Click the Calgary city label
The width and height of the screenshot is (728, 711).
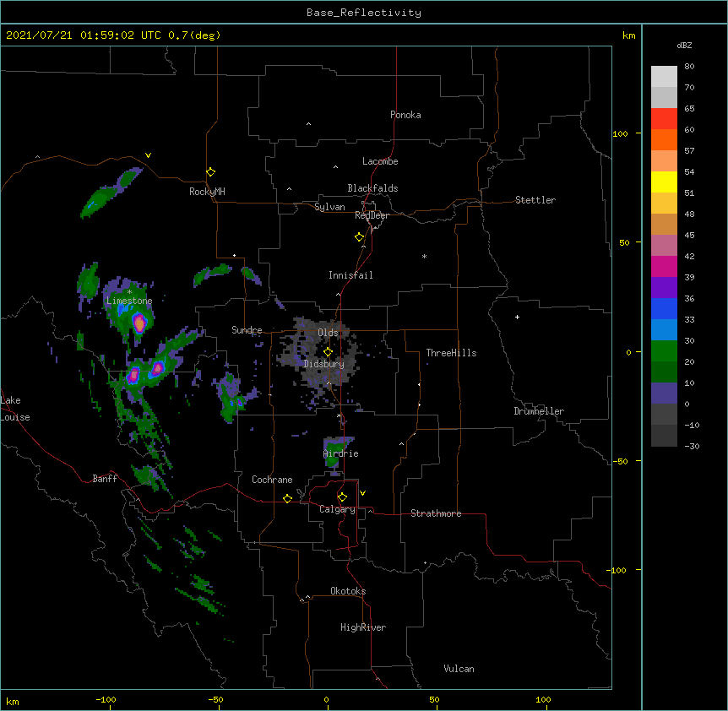click(x=338, y=509)
